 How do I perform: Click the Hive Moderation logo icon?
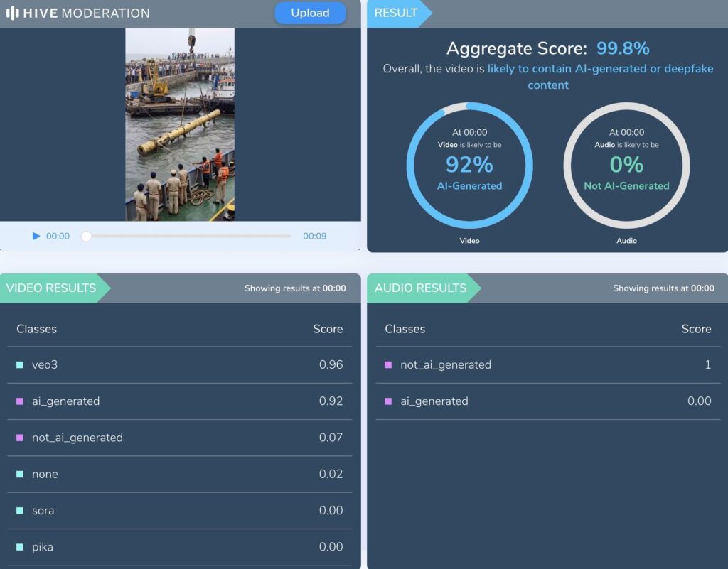tap(12, 13)
